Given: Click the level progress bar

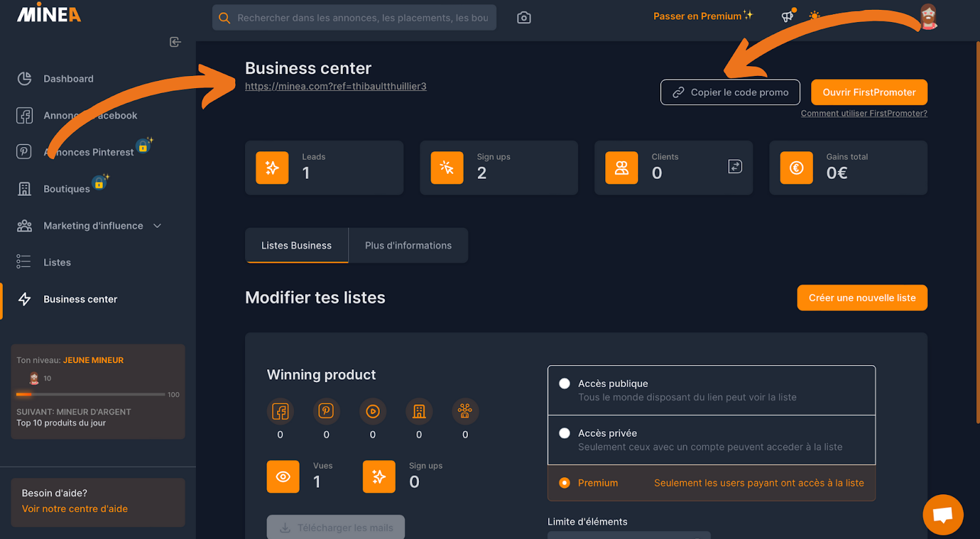Looking at the screenshot, I should coord(91,394).
